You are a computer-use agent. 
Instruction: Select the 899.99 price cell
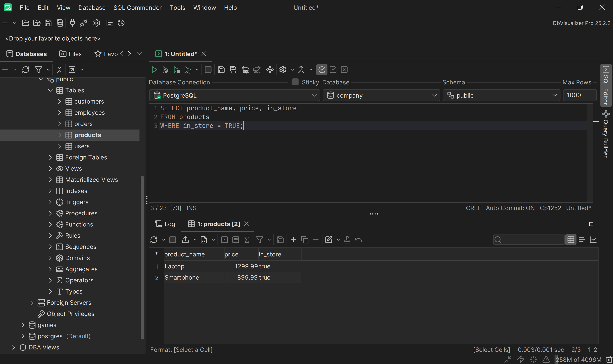pyautogui.click(x=241, y=277)
